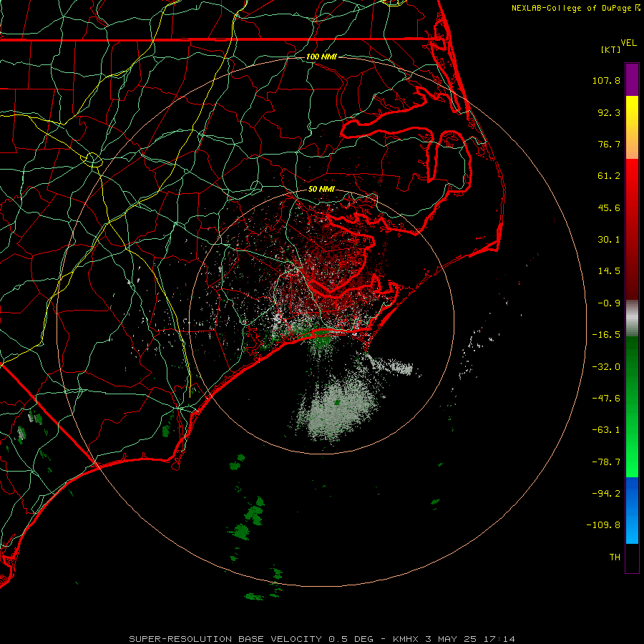
Task: Select the -94.2 velocity legend value
Action: (606, 494)
